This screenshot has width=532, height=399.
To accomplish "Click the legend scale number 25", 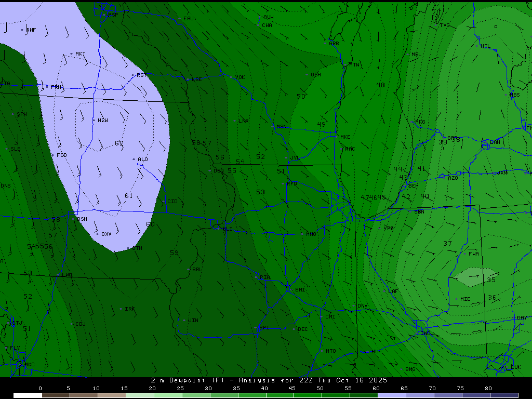I will (180, 389).
